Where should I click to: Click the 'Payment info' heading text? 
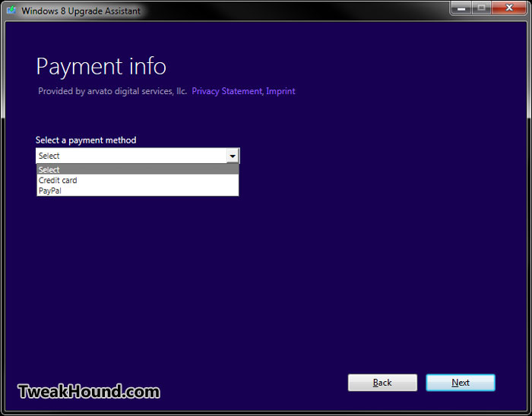tap(101, 66)
